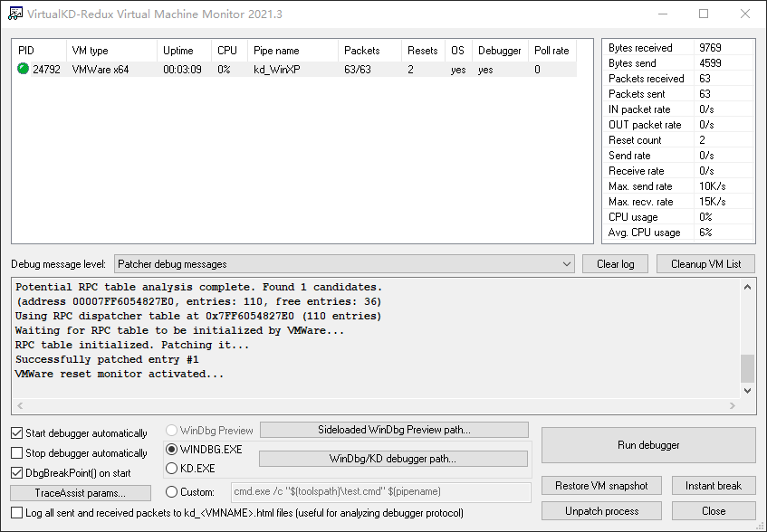Click the OS column header
The width and height of the screenshot is (767, 532).
[x=459, y=51]
